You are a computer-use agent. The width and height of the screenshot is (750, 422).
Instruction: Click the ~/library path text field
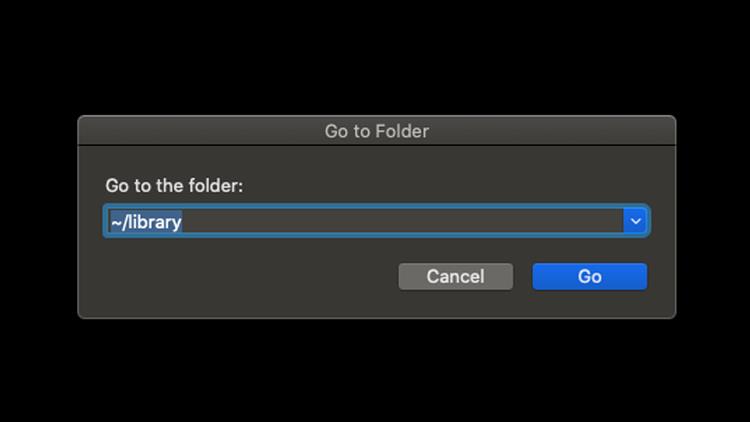pyautogui.click(x=364, y=221)
